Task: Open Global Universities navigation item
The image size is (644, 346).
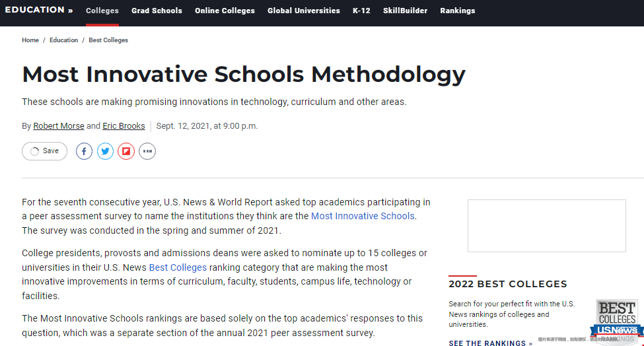Action: click(304, 11)
